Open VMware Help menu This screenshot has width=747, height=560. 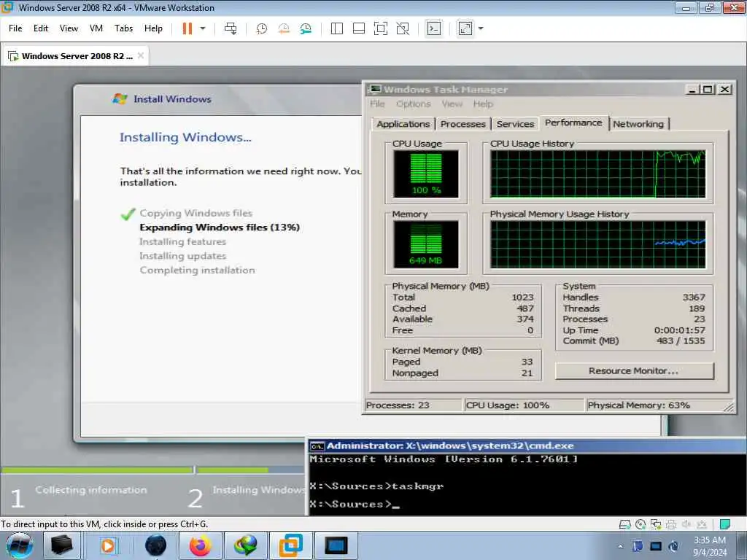point(153,28)
